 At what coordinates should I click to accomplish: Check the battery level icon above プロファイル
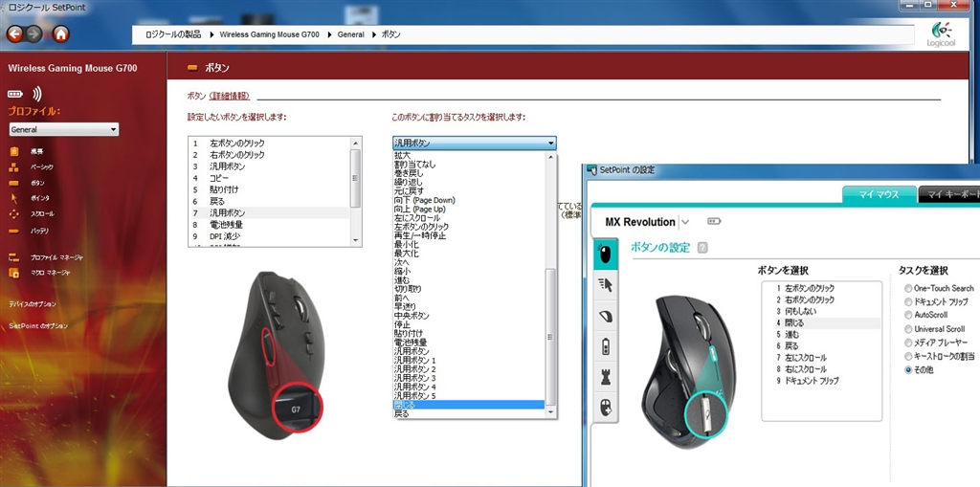[14, 94]
